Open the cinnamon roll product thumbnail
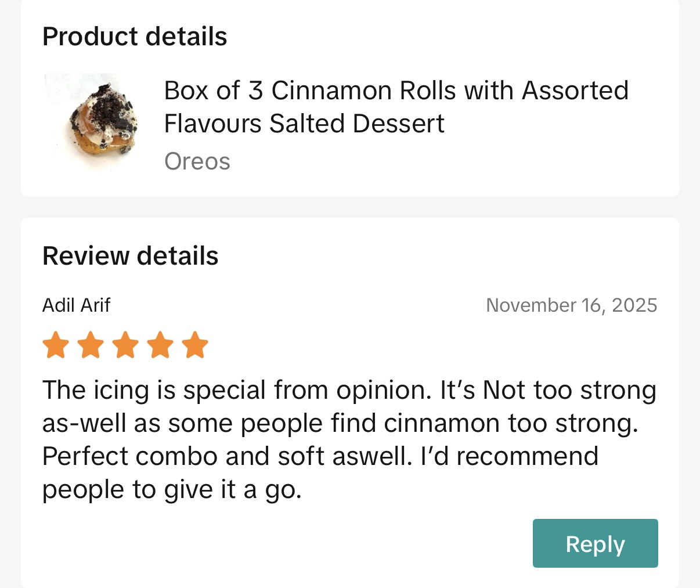Viewport: 700px width, 588px height. click(x=91, y=122)
